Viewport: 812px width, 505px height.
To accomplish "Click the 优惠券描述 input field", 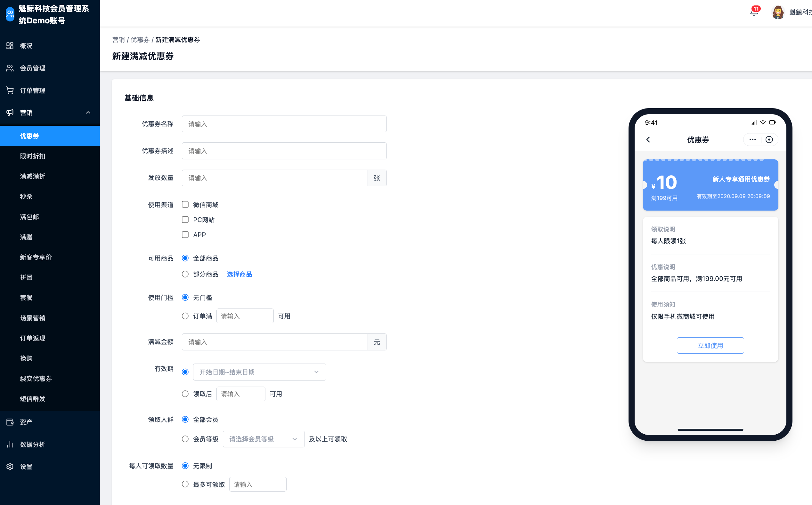I will 284,151.
